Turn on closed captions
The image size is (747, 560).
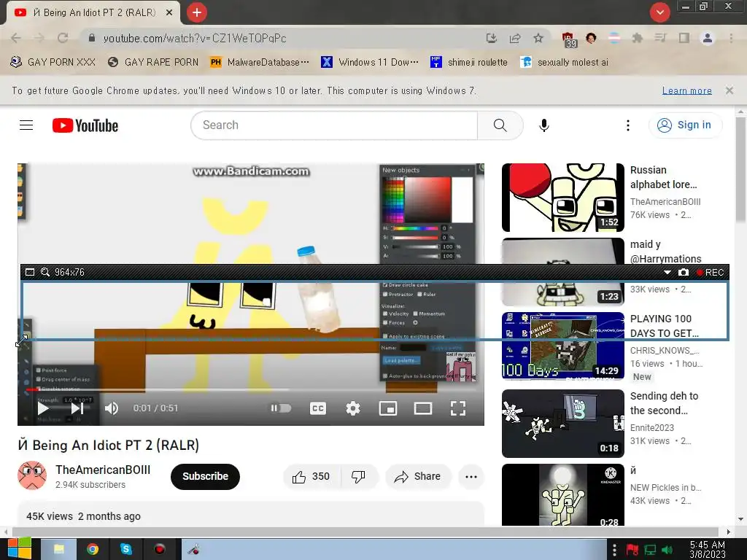318,408
